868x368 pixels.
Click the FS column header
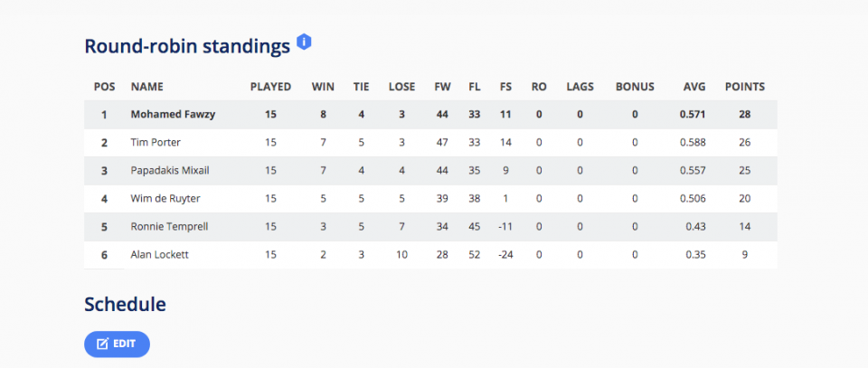click(x=505, y=87)
